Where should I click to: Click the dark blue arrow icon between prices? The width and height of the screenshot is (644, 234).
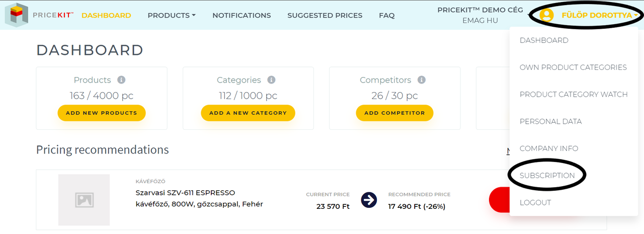click(369, 200)
